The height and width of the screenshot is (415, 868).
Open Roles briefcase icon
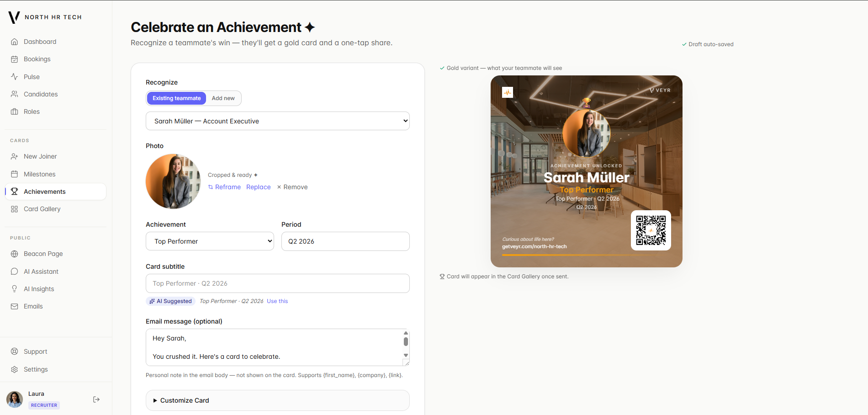(x=15, y=112)
